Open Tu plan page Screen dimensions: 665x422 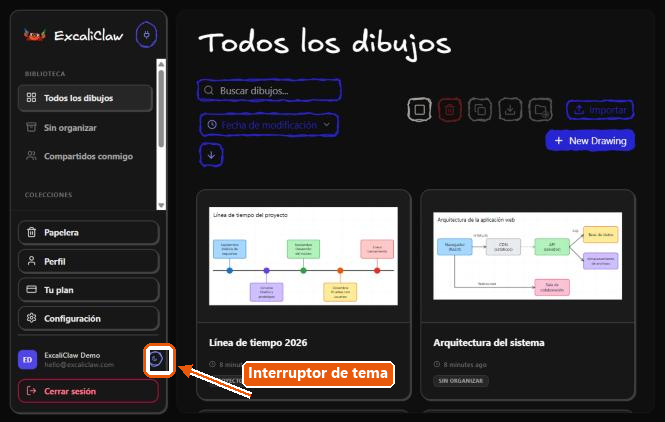point(89,290)
